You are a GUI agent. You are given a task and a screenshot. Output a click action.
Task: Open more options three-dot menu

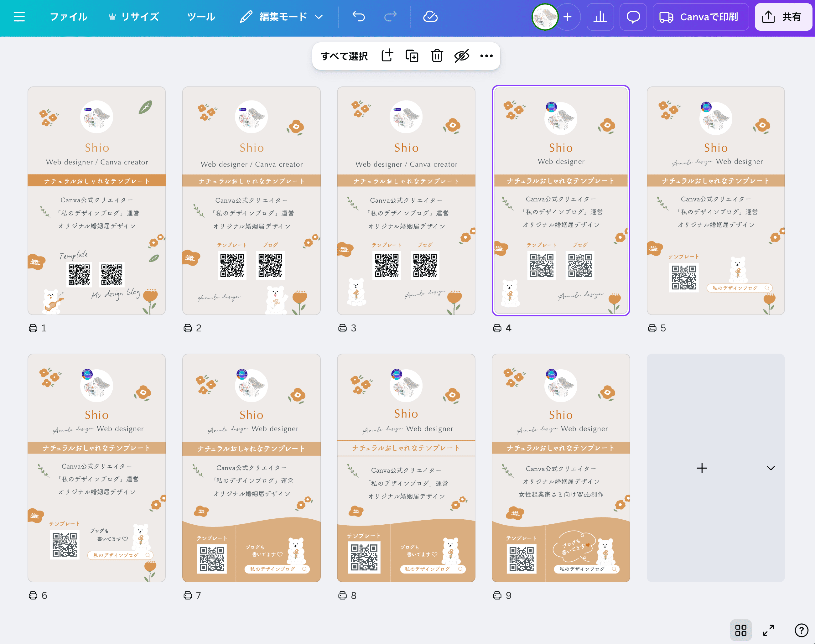(x=486, y=56)
